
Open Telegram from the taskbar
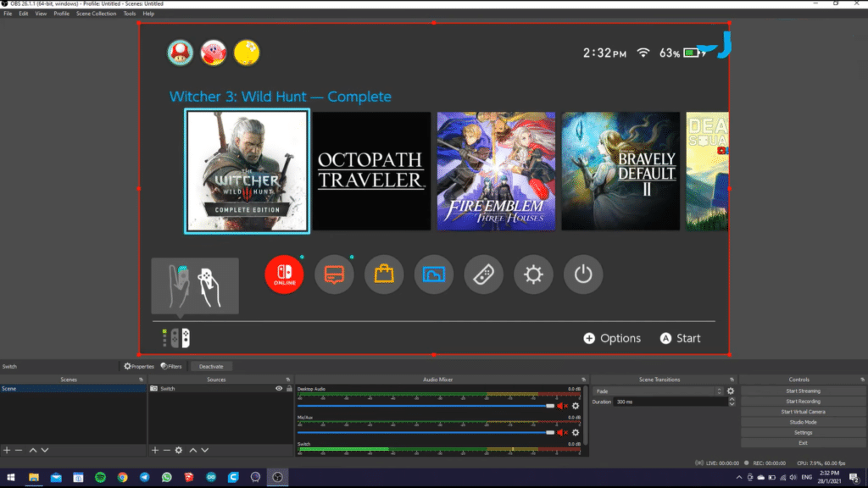click(144, 478)
